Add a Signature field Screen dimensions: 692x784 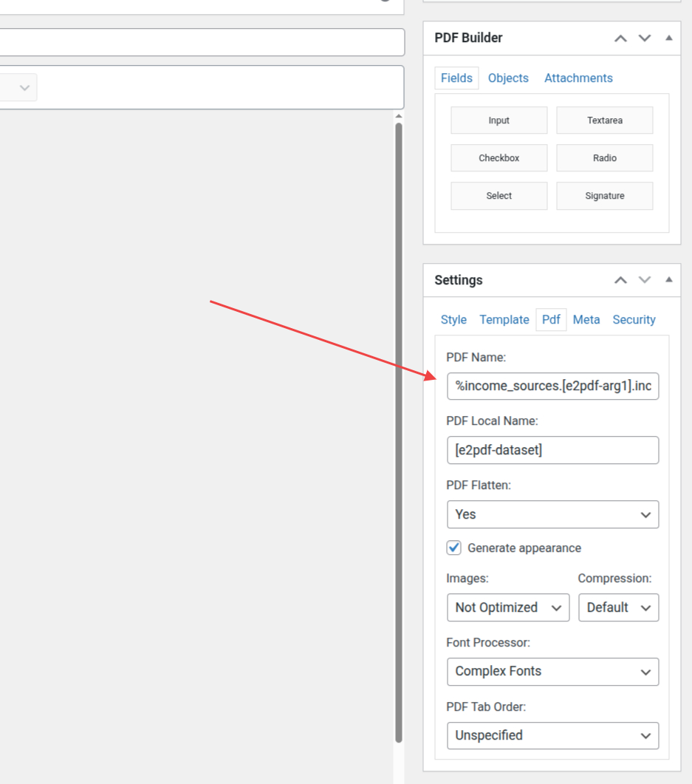[x=604, y=196]
